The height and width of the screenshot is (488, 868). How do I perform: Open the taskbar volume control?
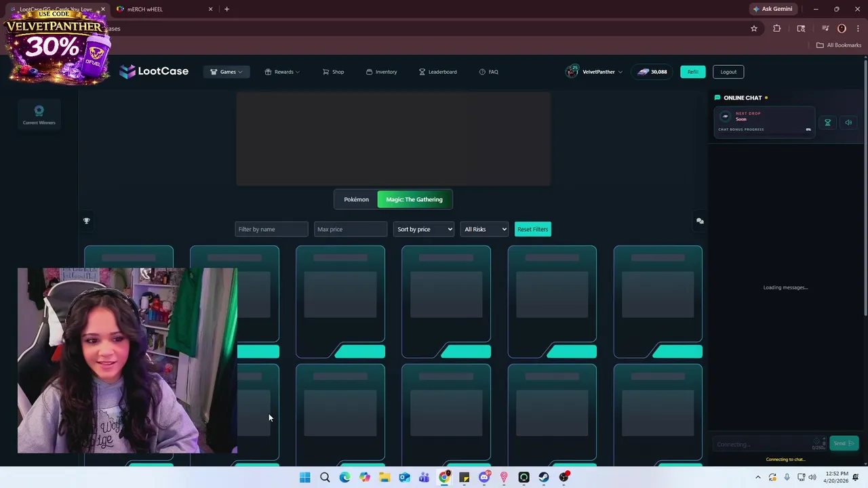coord(812,477)
